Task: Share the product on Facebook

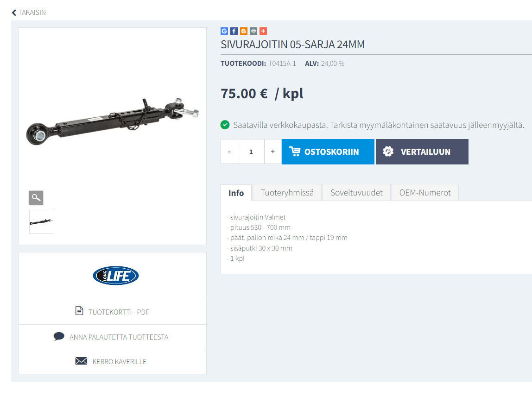Action: point(234,31)
